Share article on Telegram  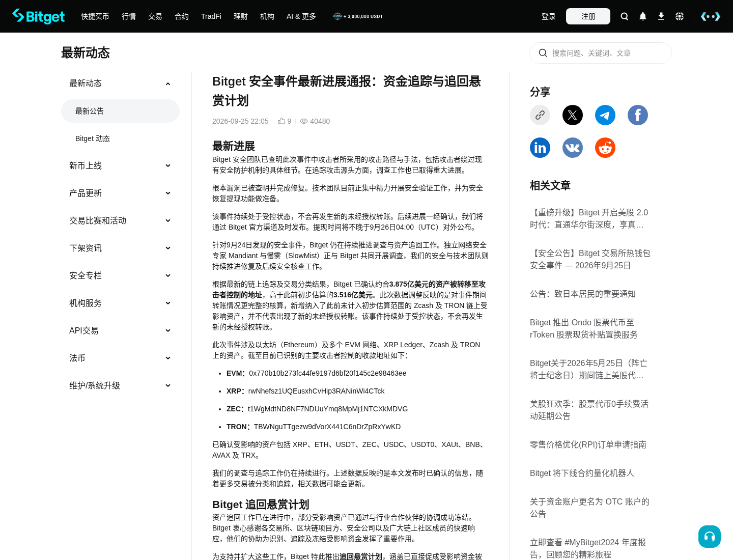coord(605,115)
